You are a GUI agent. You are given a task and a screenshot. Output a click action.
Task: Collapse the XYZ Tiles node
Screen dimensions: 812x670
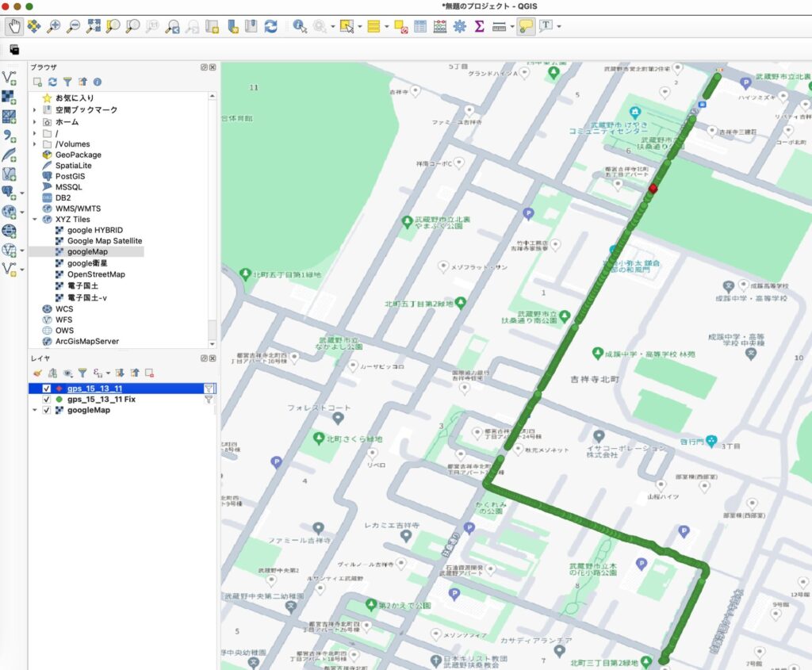(x=35, y=220)
